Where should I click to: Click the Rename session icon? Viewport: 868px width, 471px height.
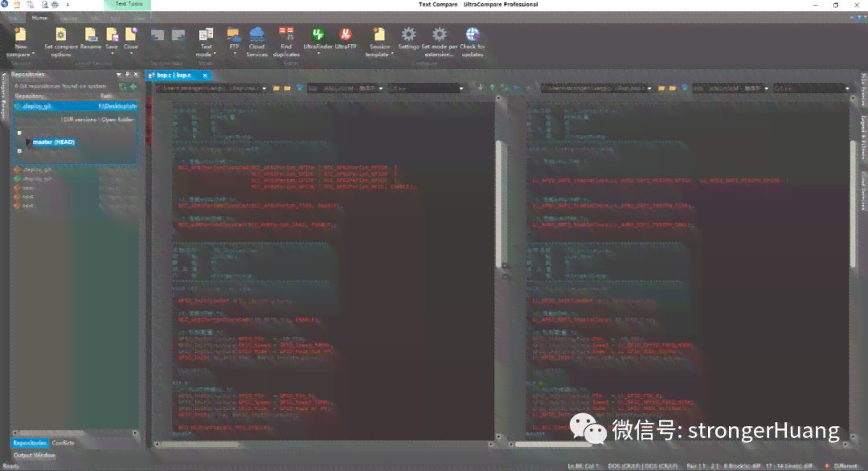(90, 35)
